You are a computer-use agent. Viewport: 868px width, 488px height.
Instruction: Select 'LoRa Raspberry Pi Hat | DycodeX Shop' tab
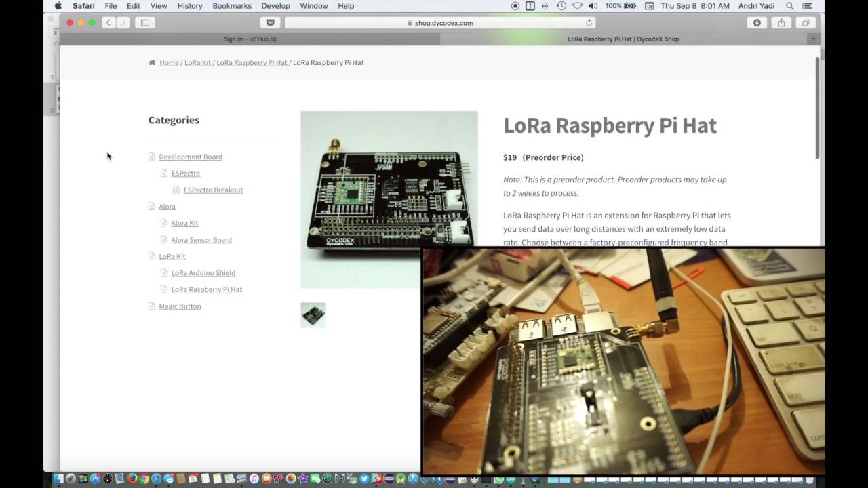pyautogui.click(x=623, y=39)
